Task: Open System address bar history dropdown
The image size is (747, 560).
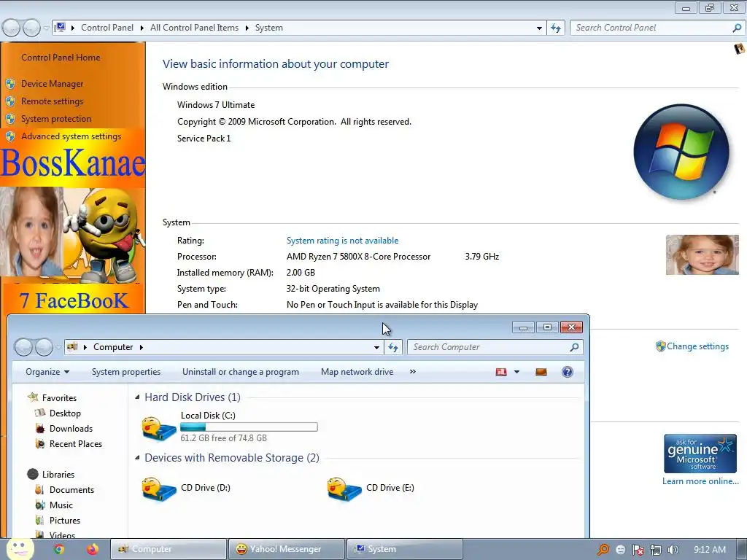Action: pos(539,28)
